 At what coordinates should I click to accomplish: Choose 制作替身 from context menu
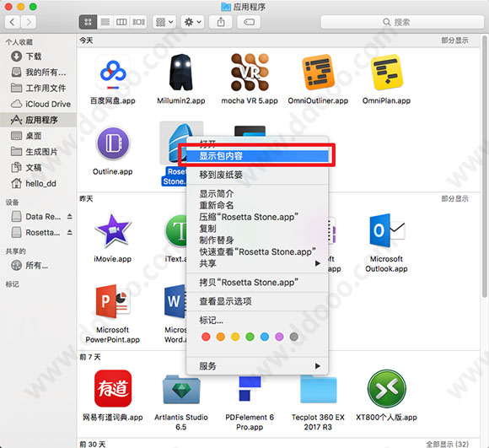[257, 240]
